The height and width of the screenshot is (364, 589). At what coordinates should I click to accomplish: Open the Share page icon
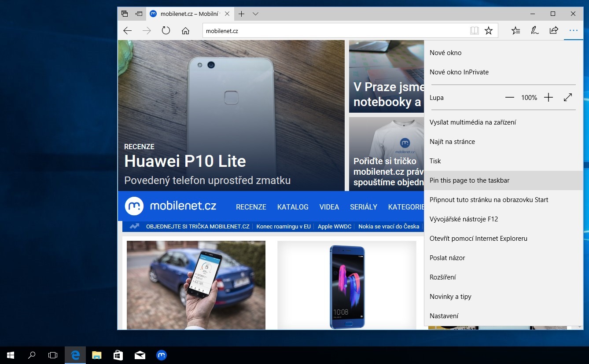tap(554, 30)
